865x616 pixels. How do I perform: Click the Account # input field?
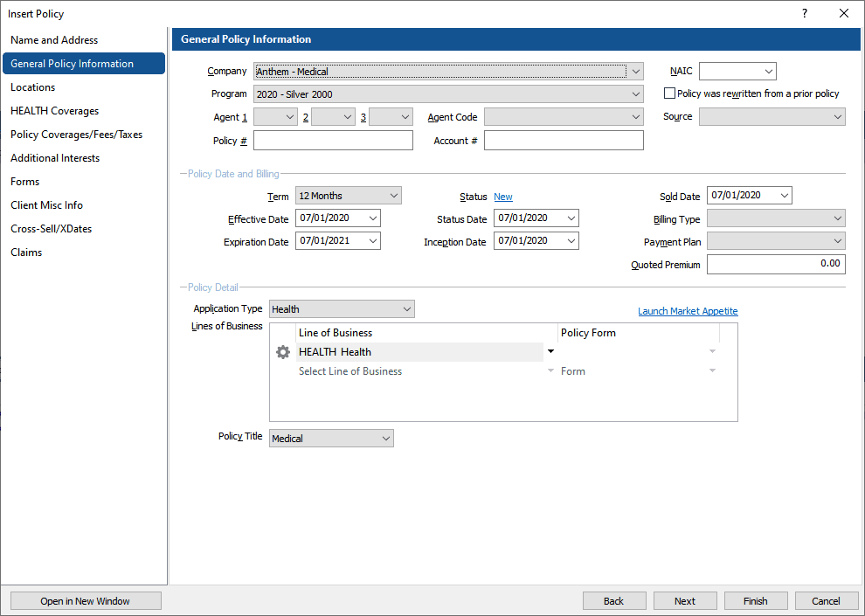pos(564,141)
